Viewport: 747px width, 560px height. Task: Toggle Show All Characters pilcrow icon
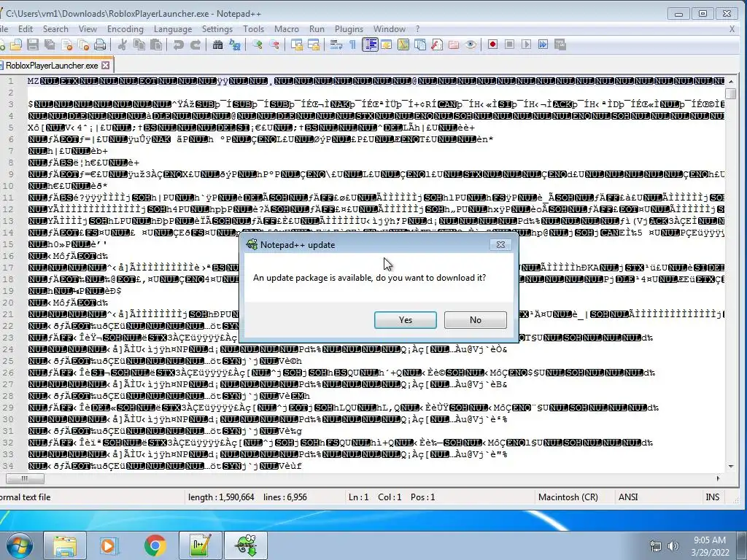352,44
